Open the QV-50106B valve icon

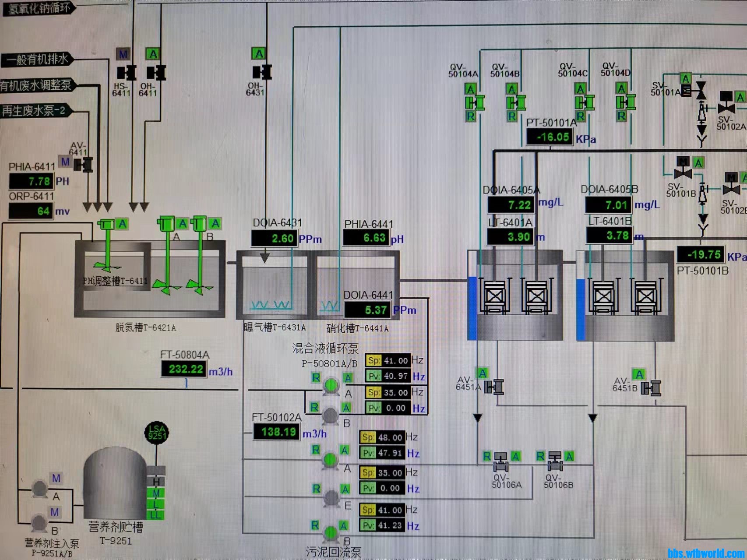tap(555, 461)
